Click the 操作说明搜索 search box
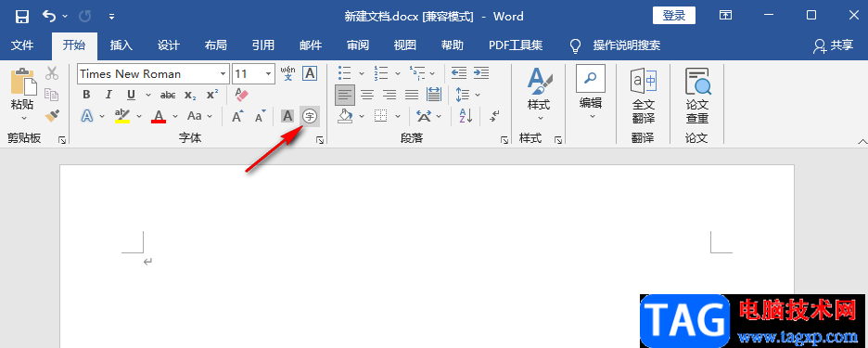Screen dimensions: 868x348 (x=627, y=45)
